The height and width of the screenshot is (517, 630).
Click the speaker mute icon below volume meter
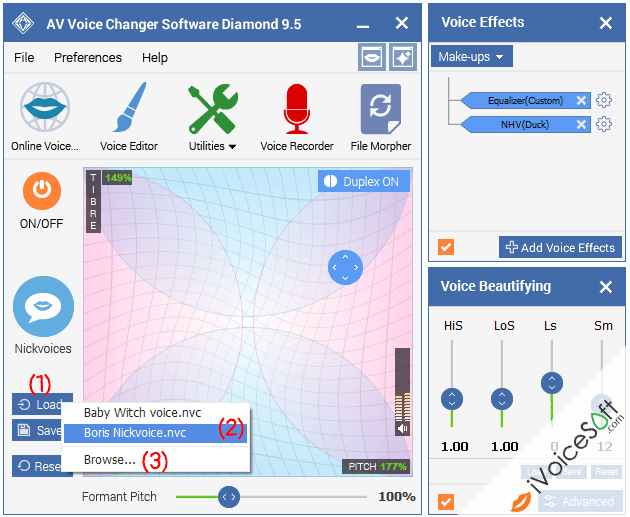tap(403, 429)
